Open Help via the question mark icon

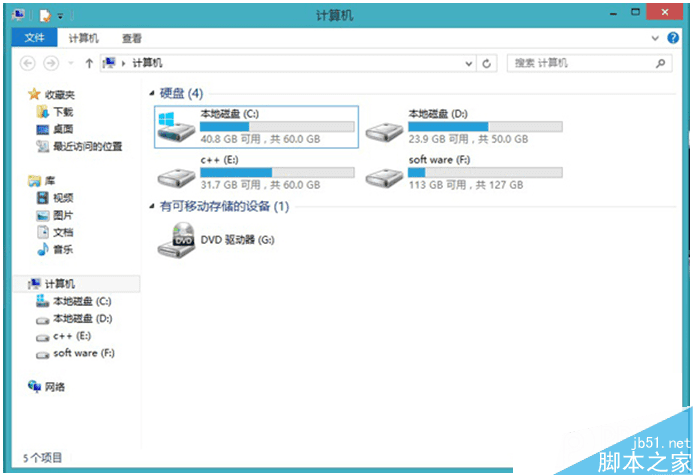[x=673, y=38]
